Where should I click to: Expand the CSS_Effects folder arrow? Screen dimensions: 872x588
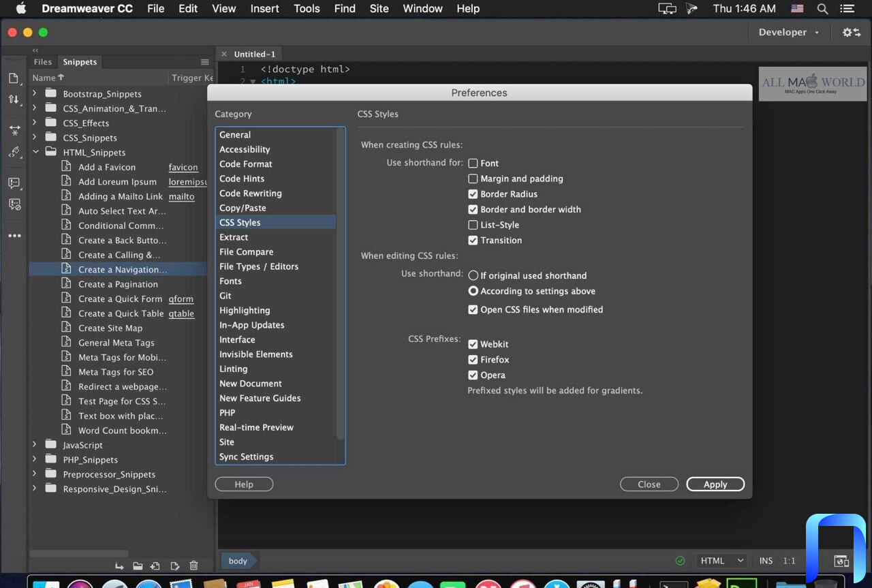(x=35, y=123)
